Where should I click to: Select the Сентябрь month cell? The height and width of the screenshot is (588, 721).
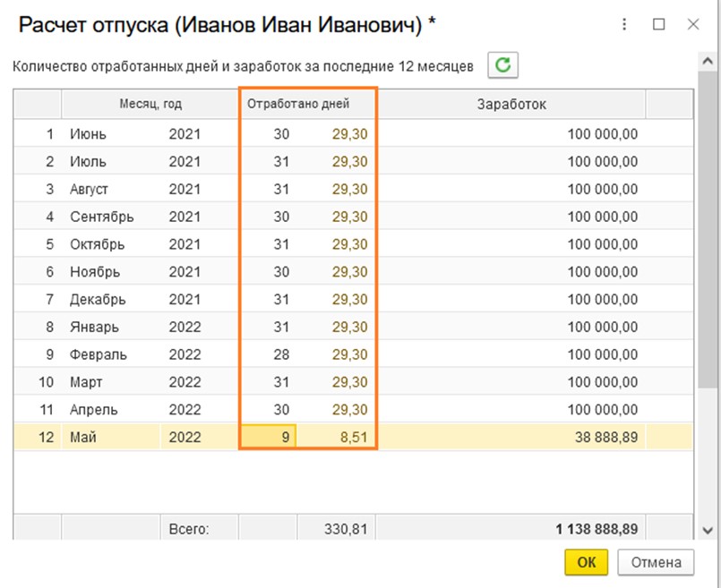[111, 217]
